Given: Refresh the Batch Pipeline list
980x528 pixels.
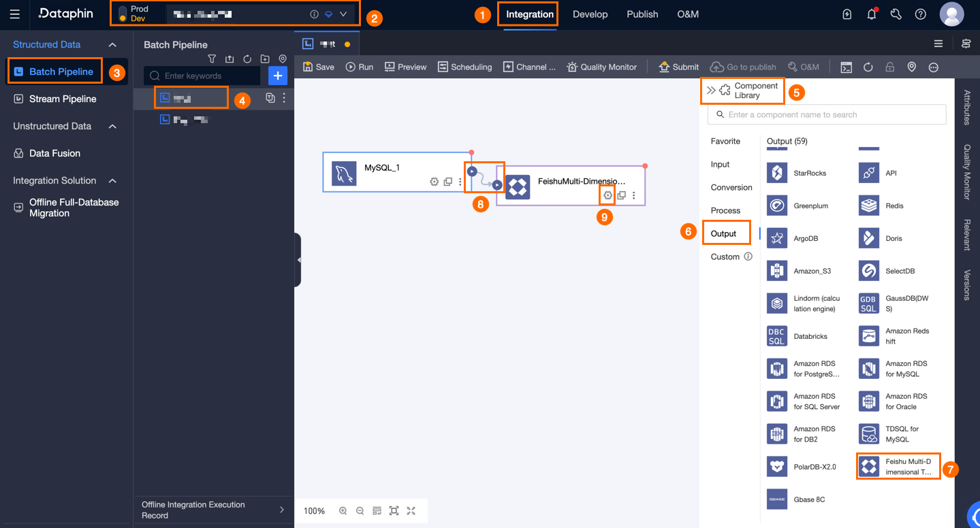Looking at the screenshot, I should click(x=247, y=59).
